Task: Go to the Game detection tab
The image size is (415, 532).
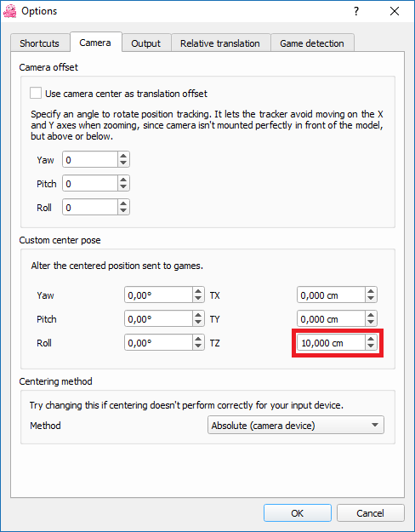Action: pyautogui.click(x=312, y=43)
